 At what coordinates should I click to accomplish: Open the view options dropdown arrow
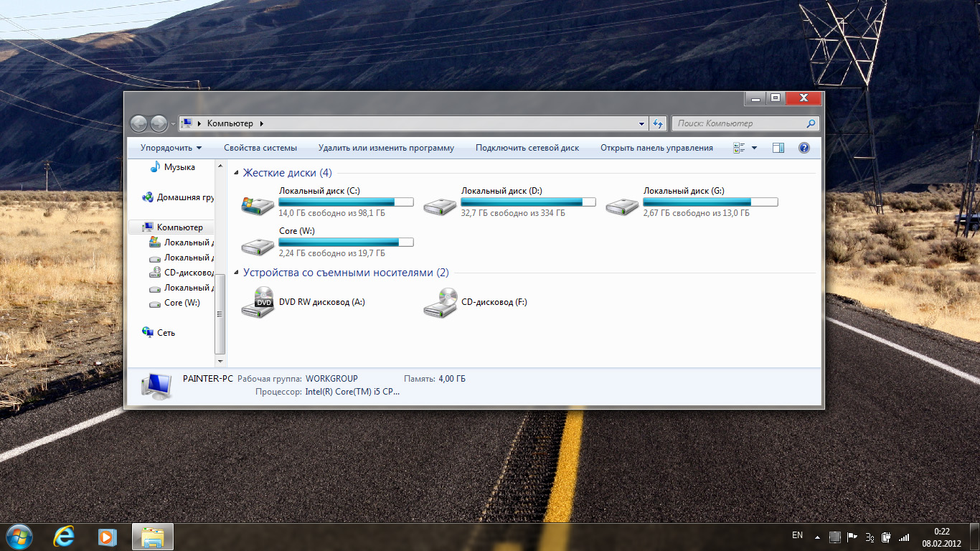[x=754, y=148]
